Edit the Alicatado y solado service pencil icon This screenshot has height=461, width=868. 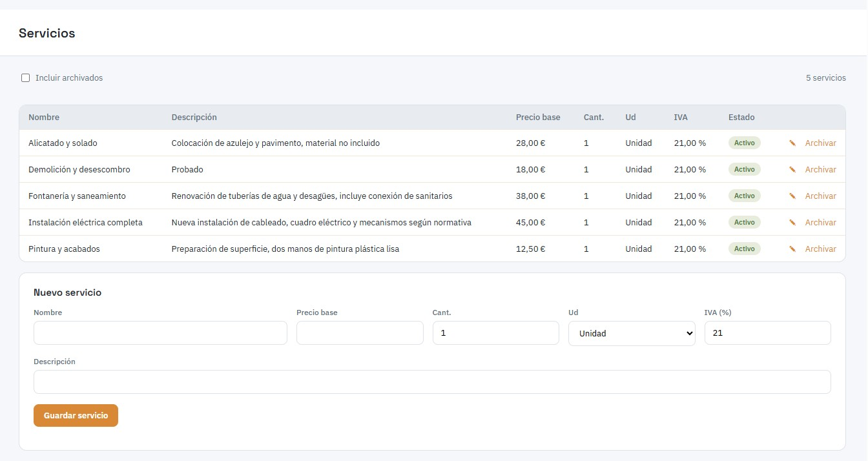792,143
